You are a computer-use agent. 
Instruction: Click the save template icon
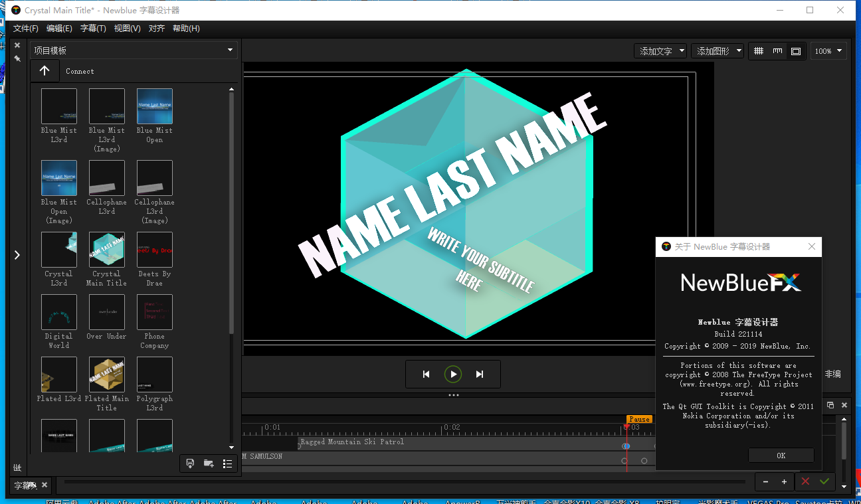tap(190, 463)
